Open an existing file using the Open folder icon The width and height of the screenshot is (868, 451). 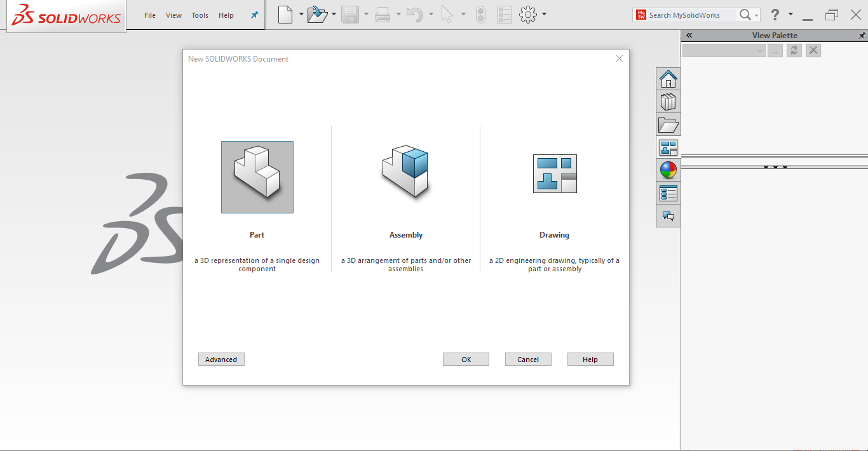click(317, 14)
